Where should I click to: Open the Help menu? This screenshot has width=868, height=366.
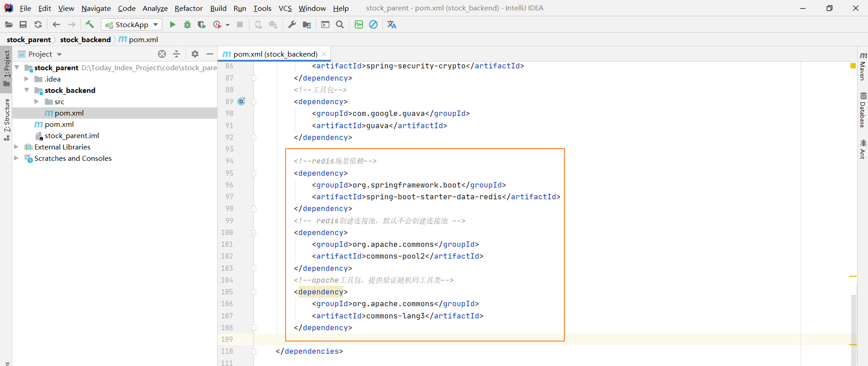click(341, 8)
